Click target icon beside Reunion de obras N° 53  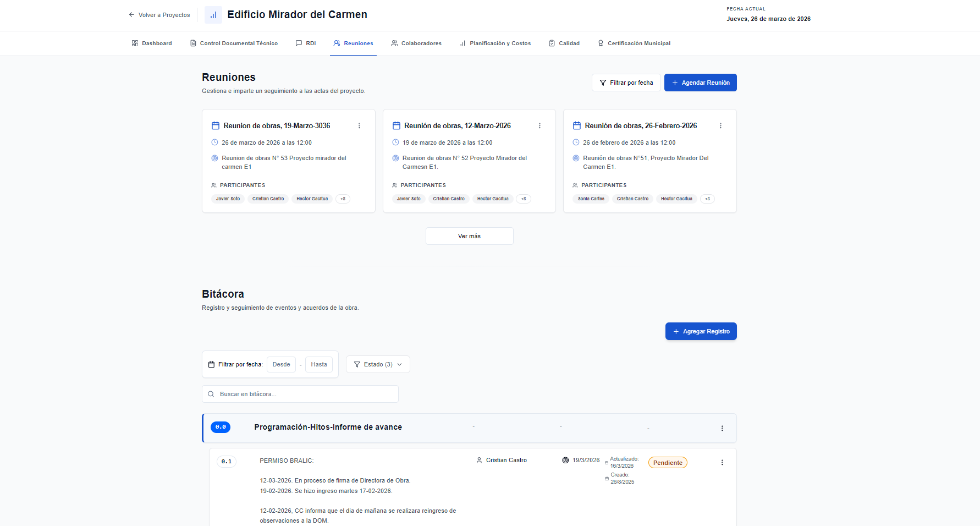(x=215, y=158)
